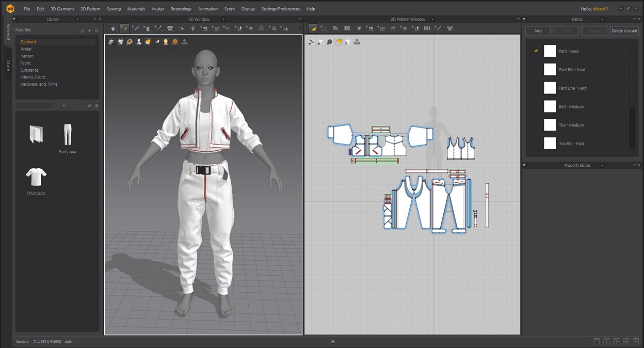Toggle the orange texture surface icon in 2D window

click(x=339, y=42)
